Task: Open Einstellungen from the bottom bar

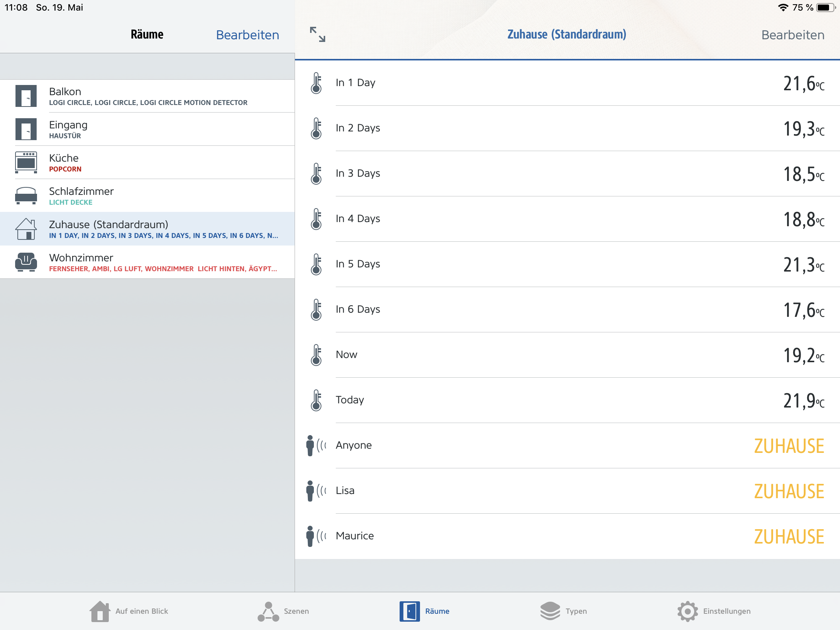Action: (714, 611)
